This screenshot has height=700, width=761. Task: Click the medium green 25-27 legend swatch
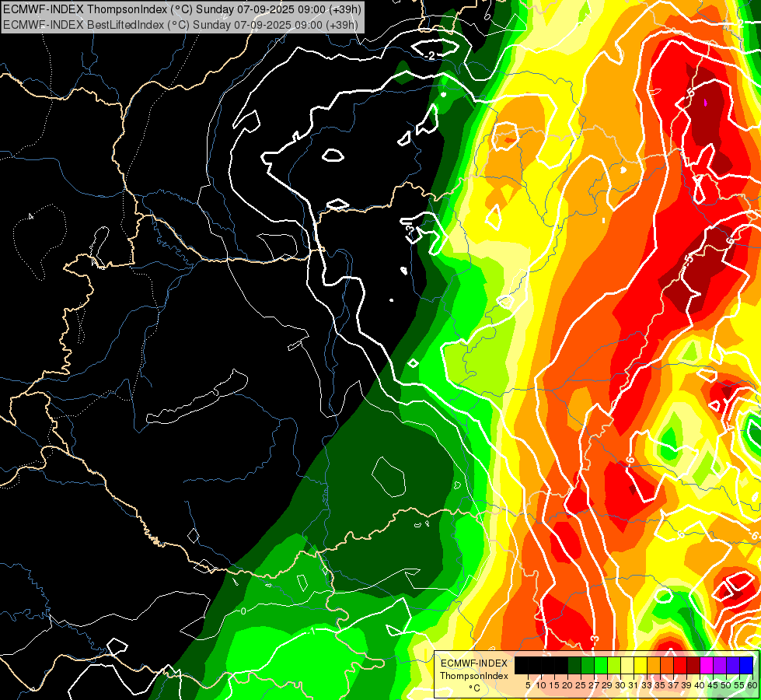(x=587, y=665)
